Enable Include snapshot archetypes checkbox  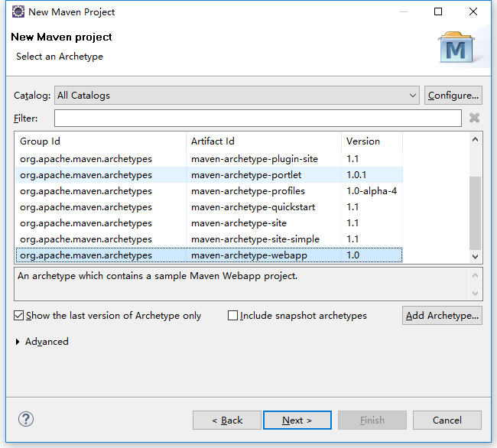(x=232, y=316)
